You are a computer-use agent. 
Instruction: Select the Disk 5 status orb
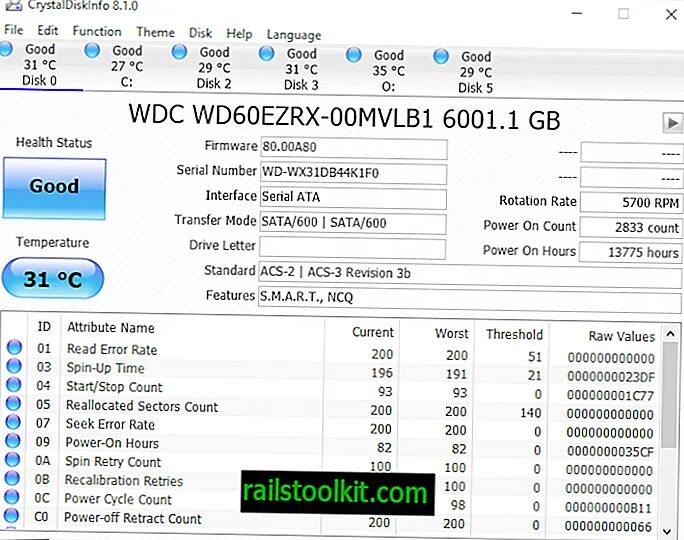[441, 56]
